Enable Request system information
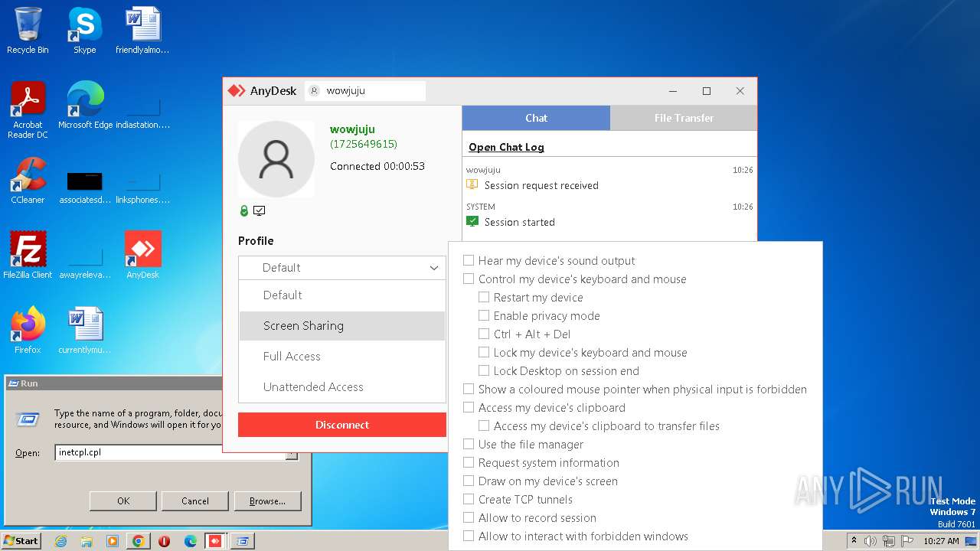The height and width of the screenshot is (551, 980). 469,463
